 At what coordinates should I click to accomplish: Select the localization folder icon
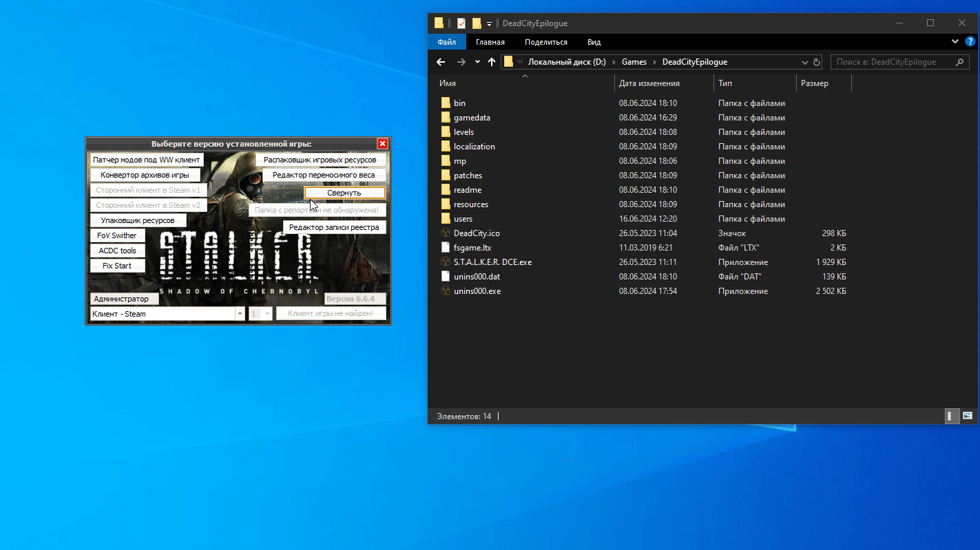(x=446, y=147)
